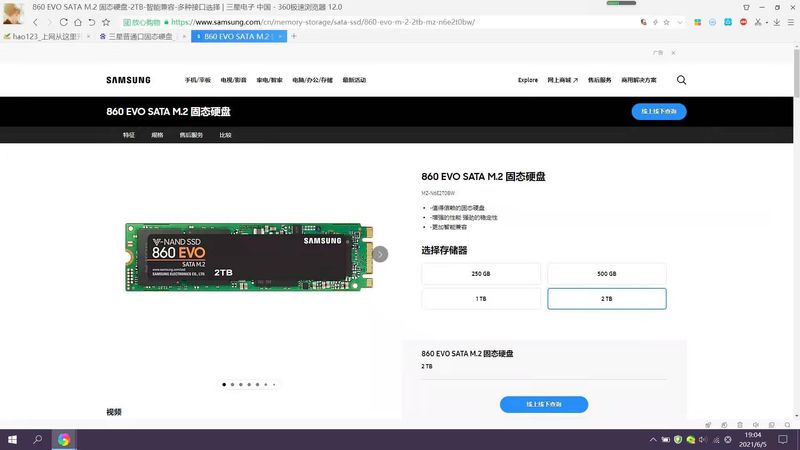Viewport: 800px width, 450px height.
Task: Click the red blocker extension icon
Action: pyautogui.click(x=743, y=22)
